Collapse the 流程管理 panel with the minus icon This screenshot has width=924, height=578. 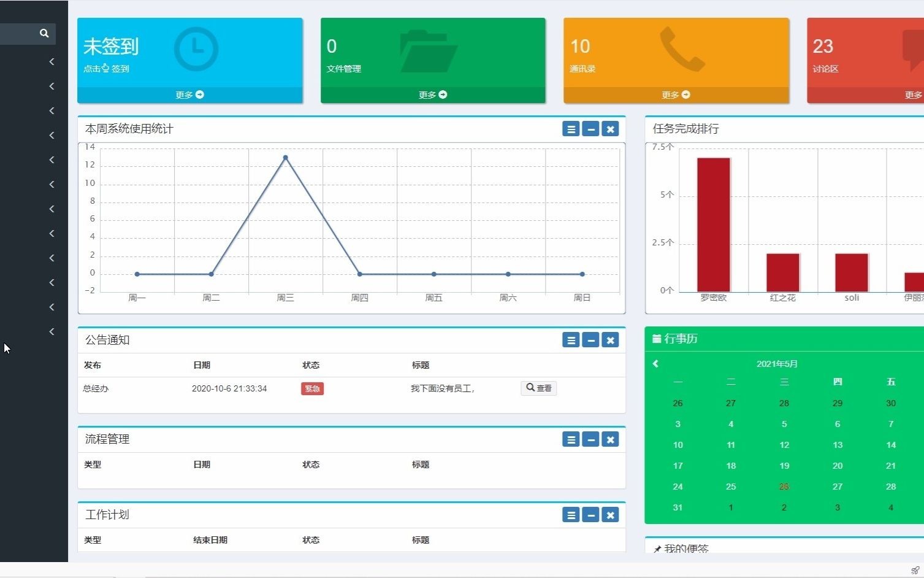point(590,439)
